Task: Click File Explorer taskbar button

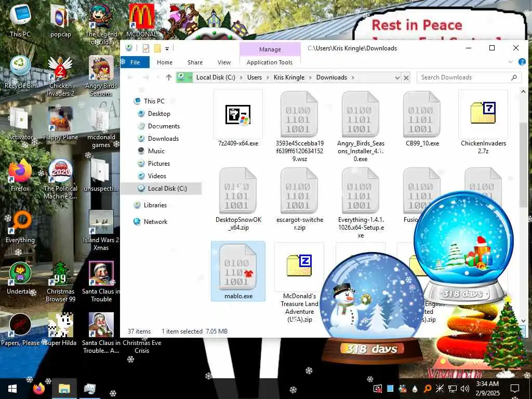Action: [x=64, y=389]
